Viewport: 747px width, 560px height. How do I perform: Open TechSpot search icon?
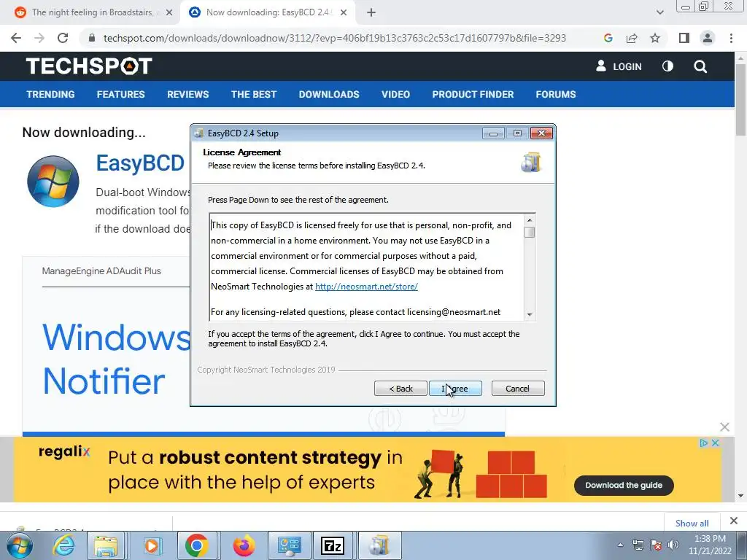pyautogui.click(x=700, y=66)
